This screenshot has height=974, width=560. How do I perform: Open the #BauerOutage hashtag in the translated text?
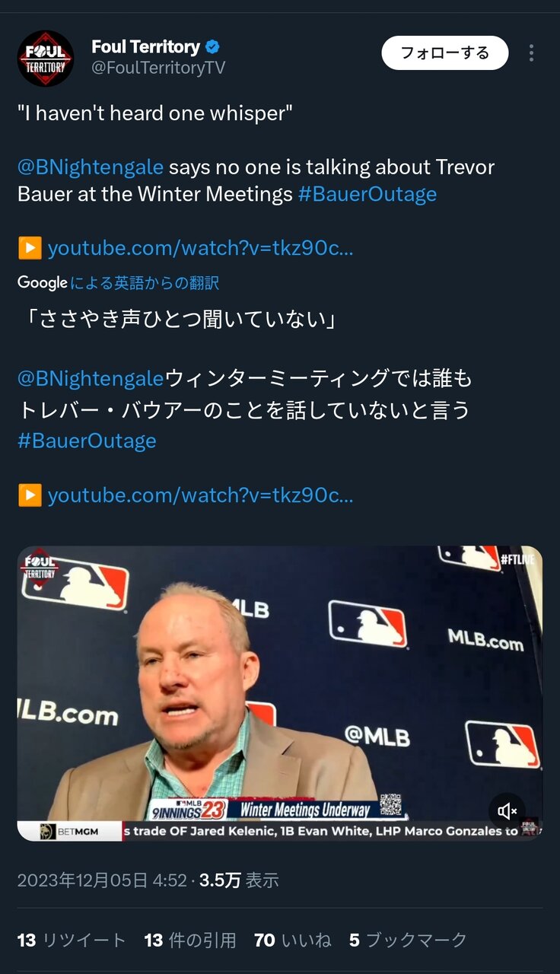[x=87, y=441]
